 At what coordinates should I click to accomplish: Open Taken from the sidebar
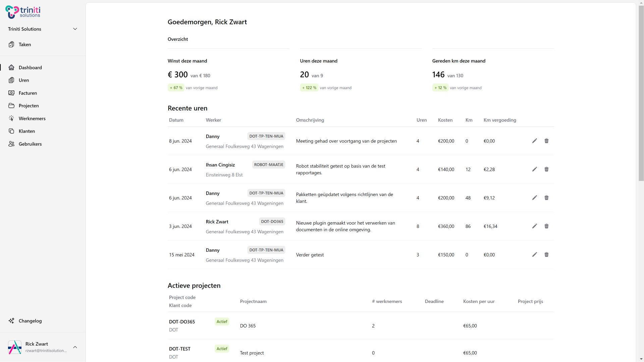click(x=24, y=45)
